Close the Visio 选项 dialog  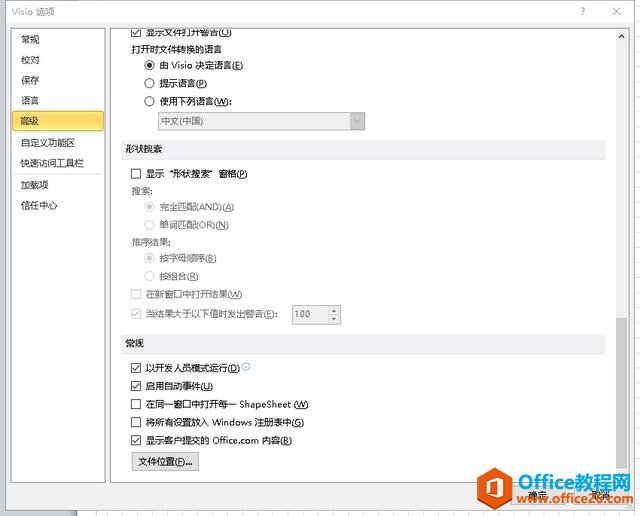point(617,11)
